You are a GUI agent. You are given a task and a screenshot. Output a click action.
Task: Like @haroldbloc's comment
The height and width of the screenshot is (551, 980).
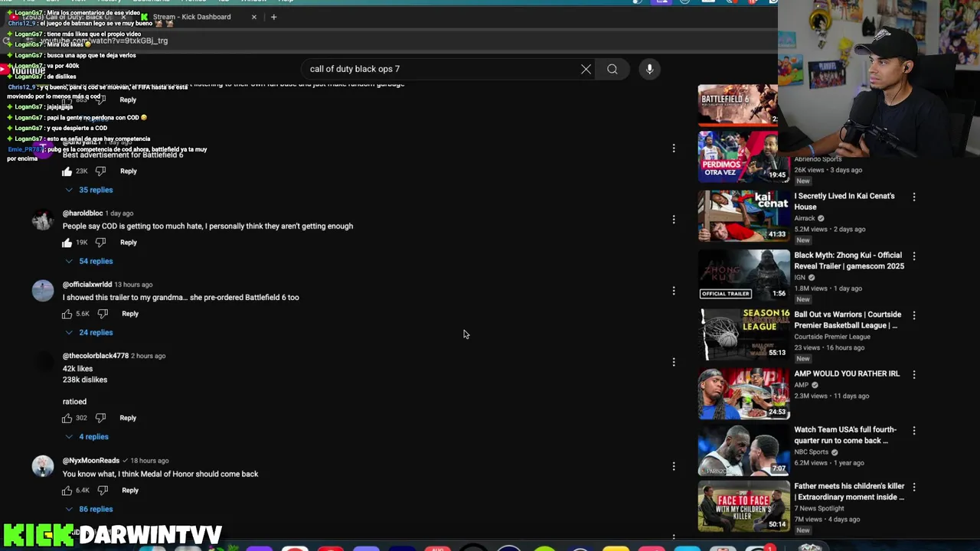67,243
